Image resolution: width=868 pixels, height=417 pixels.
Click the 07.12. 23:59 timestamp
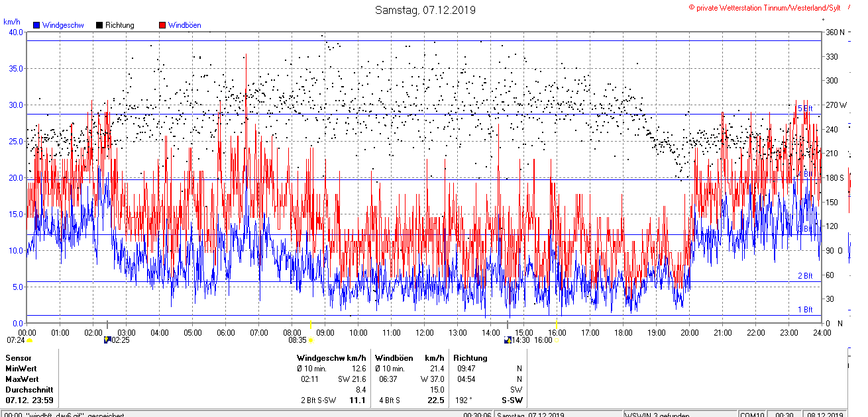click(29, 400)
